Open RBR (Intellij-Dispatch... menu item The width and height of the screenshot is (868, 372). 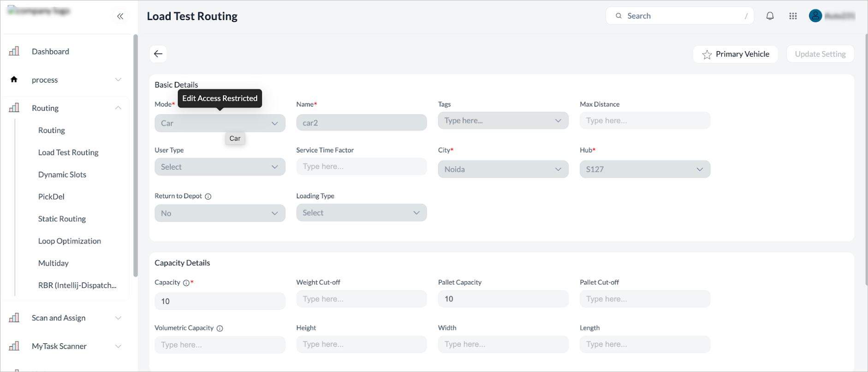tap(77, 285)
